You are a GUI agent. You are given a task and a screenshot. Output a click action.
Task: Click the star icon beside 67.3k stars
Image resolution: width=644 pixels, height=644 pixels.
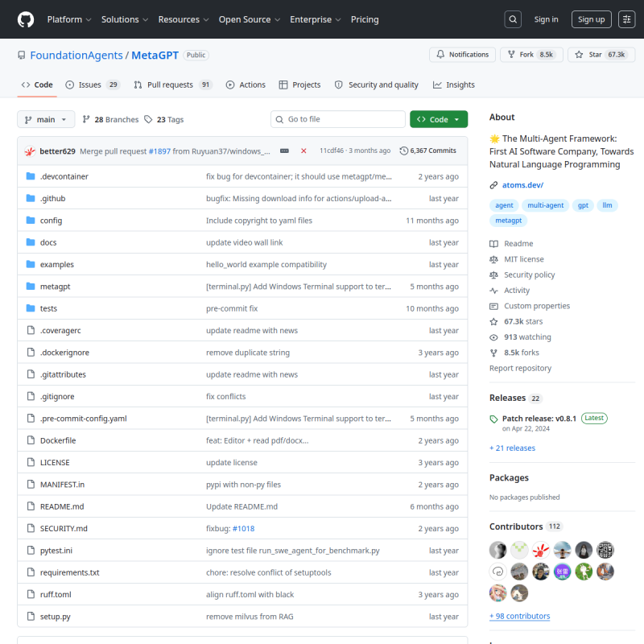[x=493, y=321]
